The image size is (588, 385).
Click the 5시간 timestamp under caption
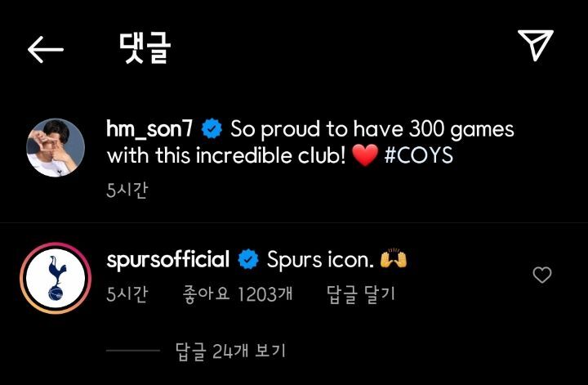pyautogui.click(x=127, y=190)
